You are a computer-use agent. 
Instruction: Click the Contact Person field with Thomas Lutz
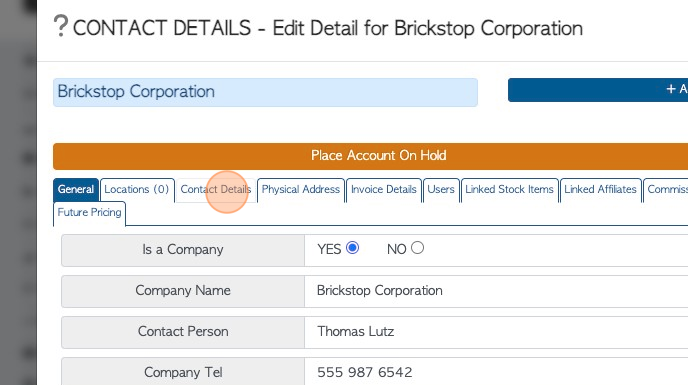[x=496, y=332]
